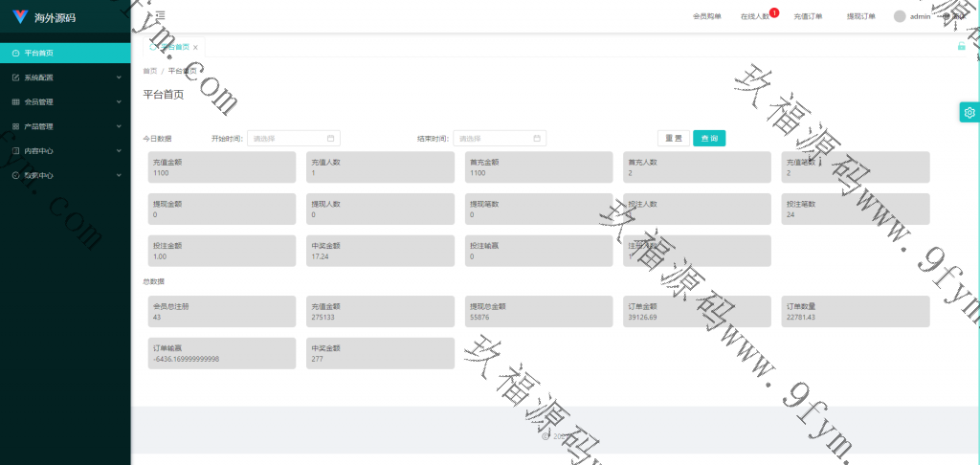The width and height of the screenshot is (980, 465).
Task: Expand the 产品管理 sidebar menu
Action: click(x=64, y=126)
